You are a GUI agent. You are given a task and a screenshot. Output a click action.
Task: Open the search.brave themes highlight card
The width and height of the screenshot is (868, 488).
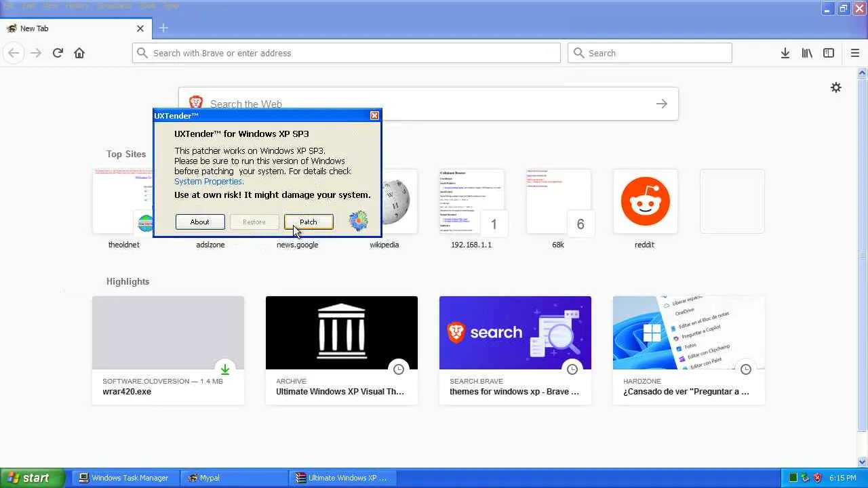click(515, 350)
